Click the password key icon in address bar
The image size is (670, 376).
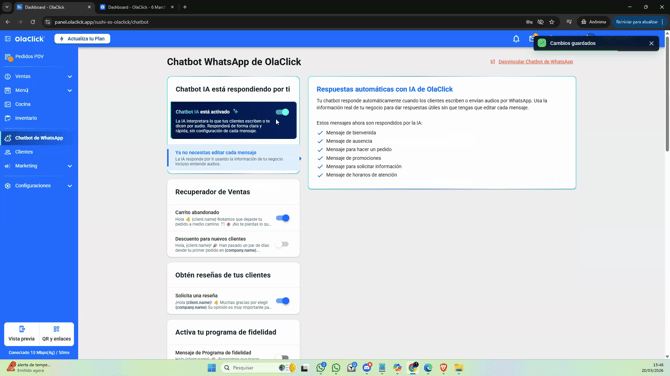[x=529, y=22]
